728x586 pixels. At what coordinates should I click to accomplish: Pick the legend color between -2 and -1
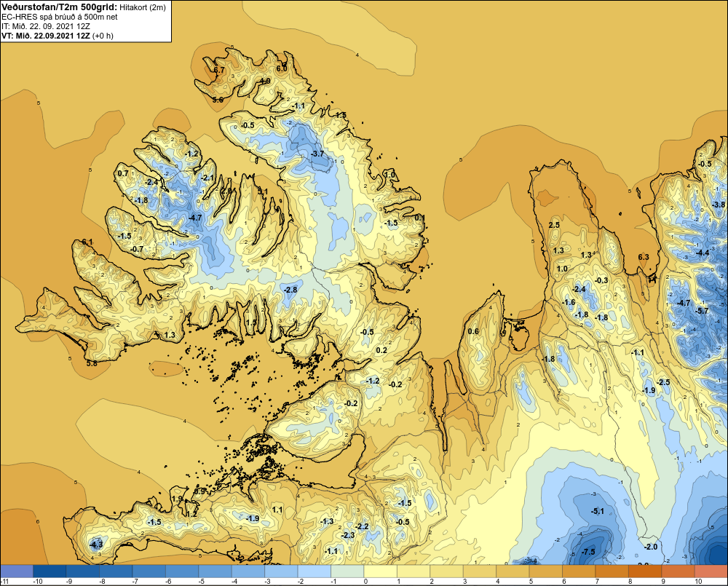click(x=314, y=571)
